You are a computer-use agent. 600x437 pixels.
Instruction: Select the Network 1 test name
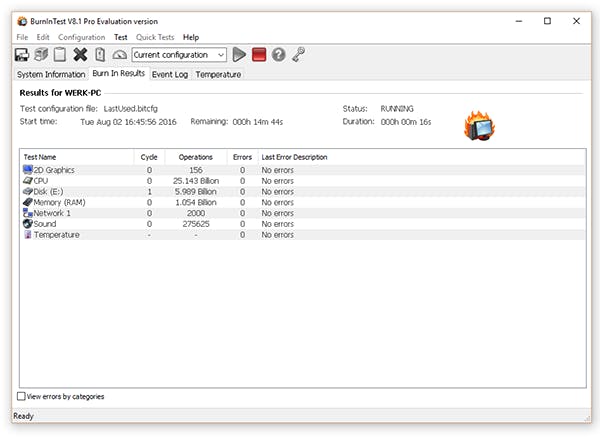coord(52,213)
